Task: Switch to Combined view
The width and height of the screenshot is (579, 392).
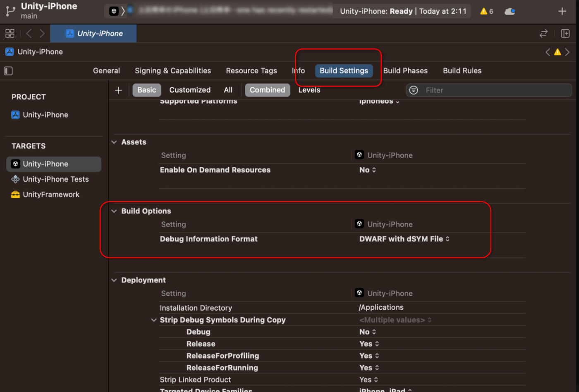Action: point(267,90)
